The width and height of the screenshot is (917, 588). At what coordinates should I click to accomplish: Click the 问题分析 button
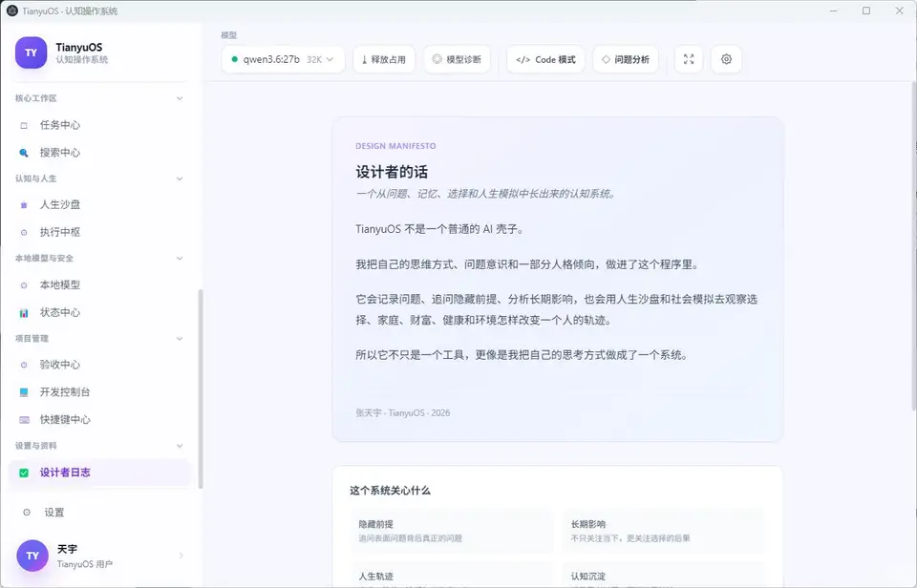point(626,59)
